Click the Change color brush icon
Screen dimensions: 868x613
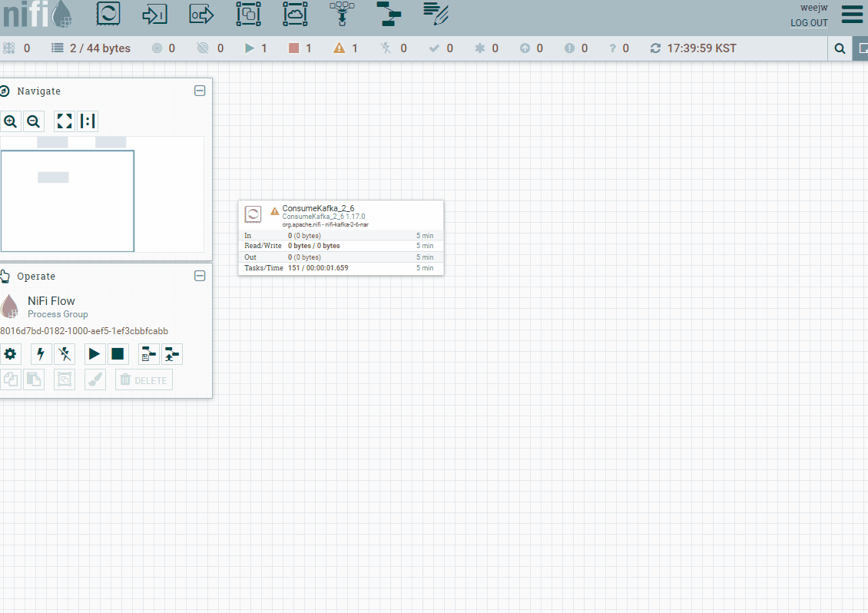coord(94,380)
